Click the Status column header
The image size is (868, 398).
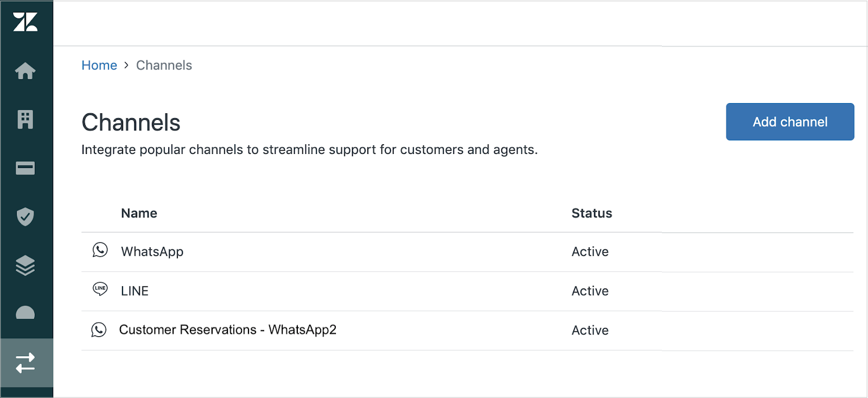591,213
